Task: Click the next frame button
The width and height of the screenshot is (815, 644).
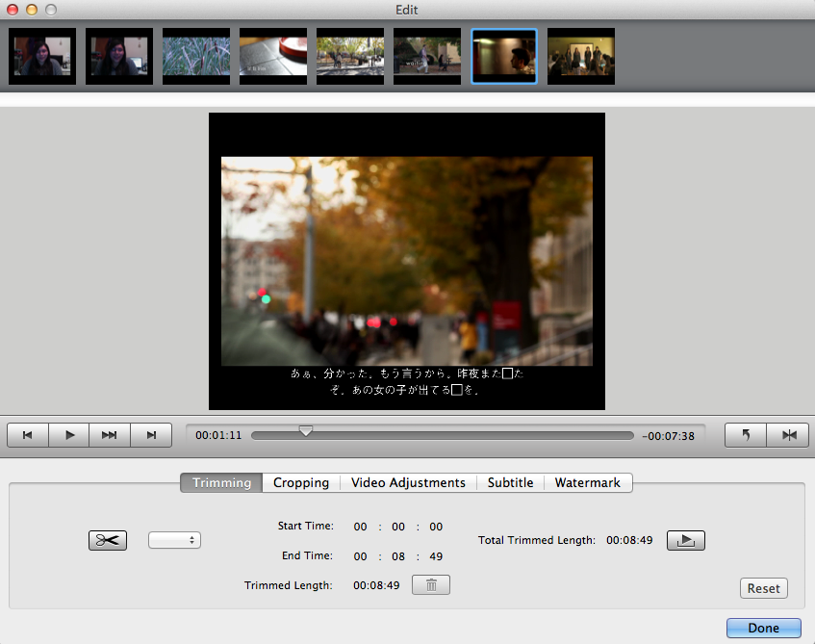Action: tap(151, 435)
